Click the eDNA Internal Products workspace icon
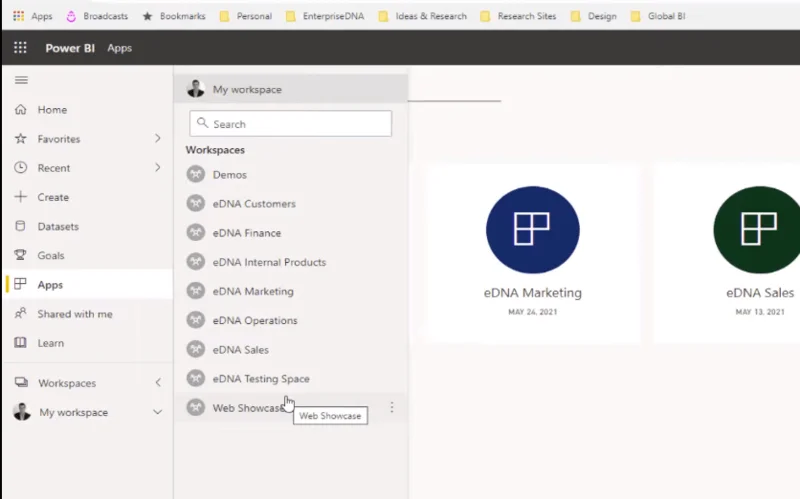Viewport: 800px width, 499px height. tap(195, 262)
